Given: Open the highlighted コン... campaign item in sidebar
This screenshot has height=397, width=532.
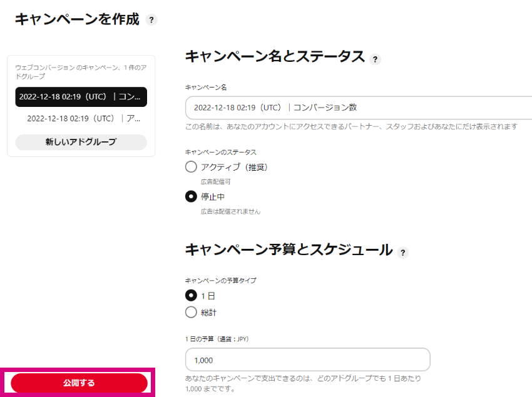Looking at the screenshot, I should coord(81,97).
